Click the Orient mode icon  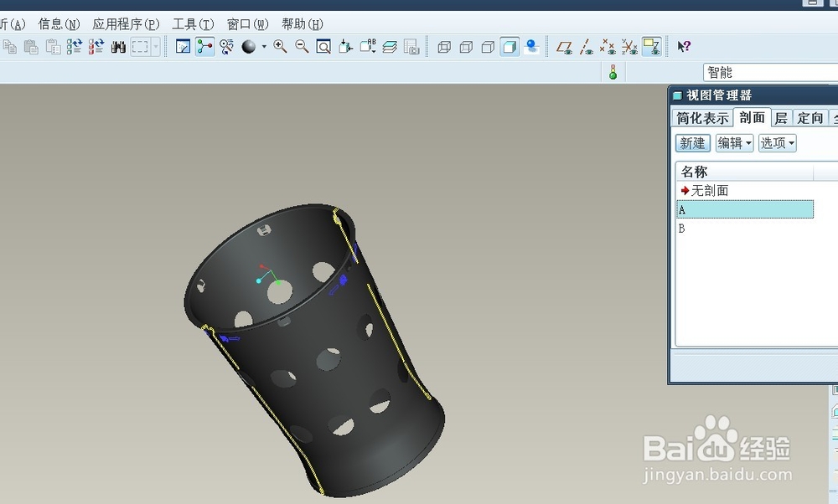coord(226,47)
